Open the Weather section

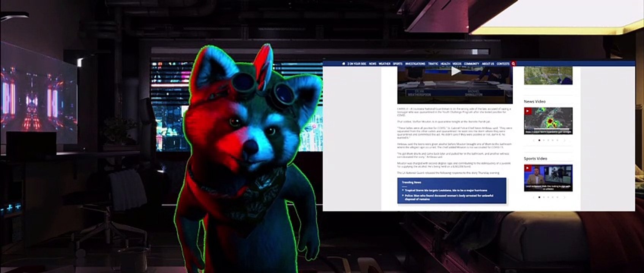click(384, 64)
